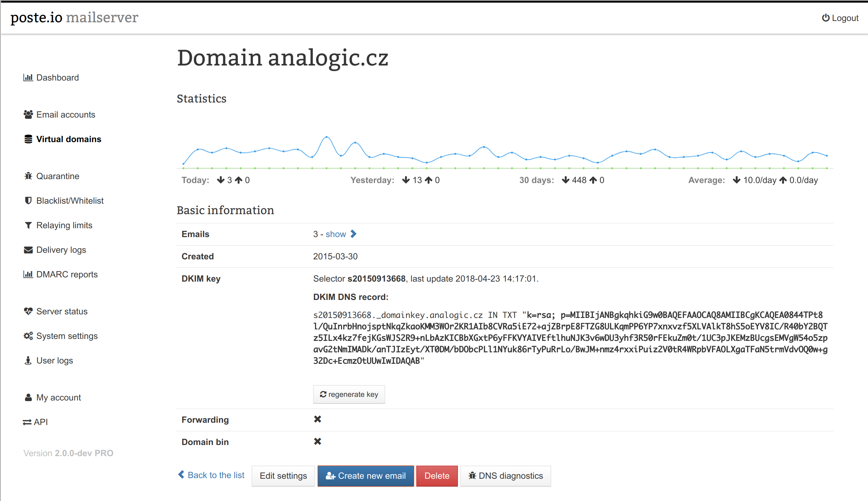Click the Logout power icon
The height and width of the screenshot is (501, 868).
pos(825,18)
